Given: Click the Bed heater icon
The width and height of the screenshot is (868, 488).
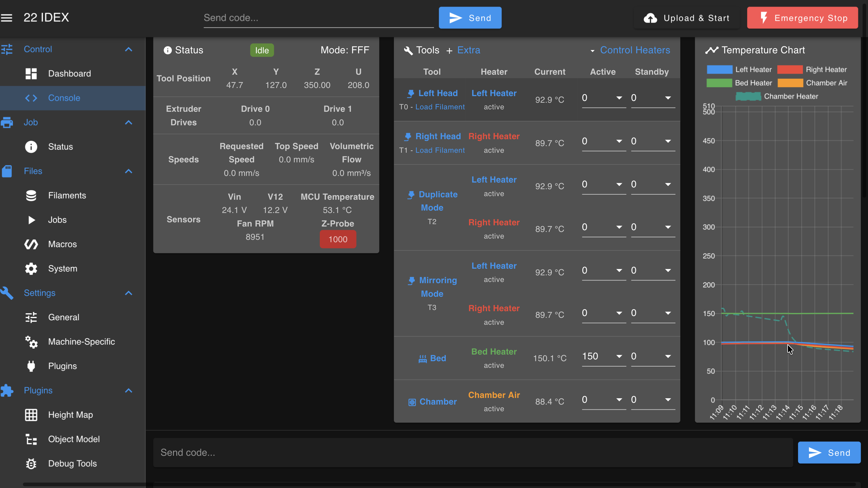Looking at the screenshot, I should point(423,359).
